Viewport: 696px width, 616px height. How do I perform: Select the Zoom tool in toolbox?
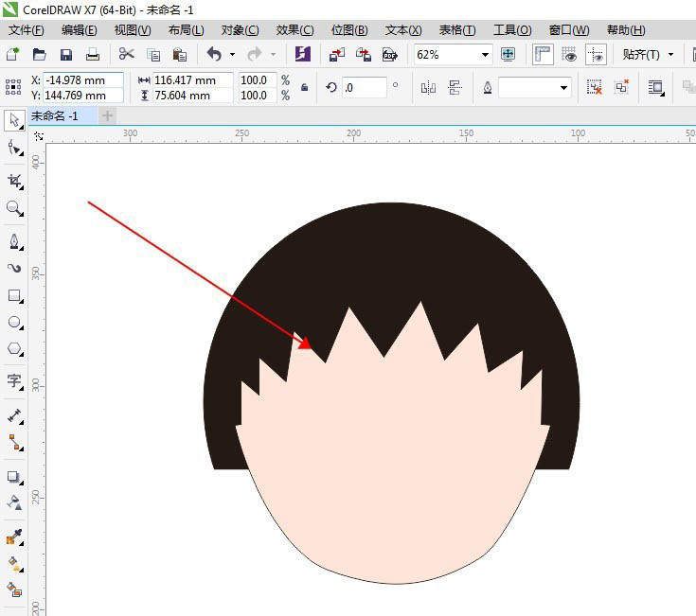coord(14,208)
